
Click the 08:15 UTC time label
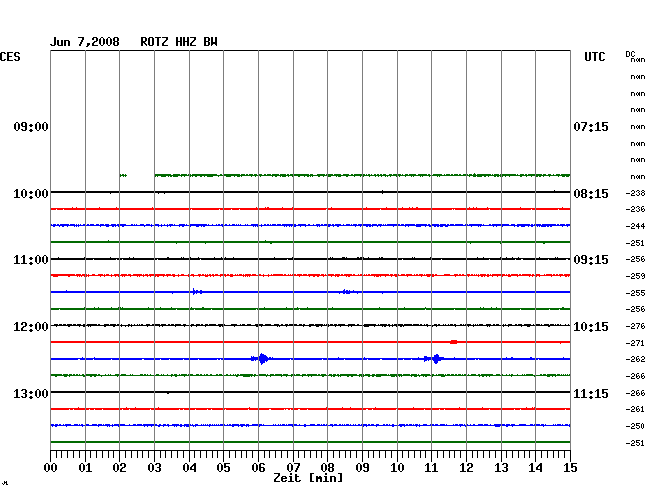pos(591,194)
